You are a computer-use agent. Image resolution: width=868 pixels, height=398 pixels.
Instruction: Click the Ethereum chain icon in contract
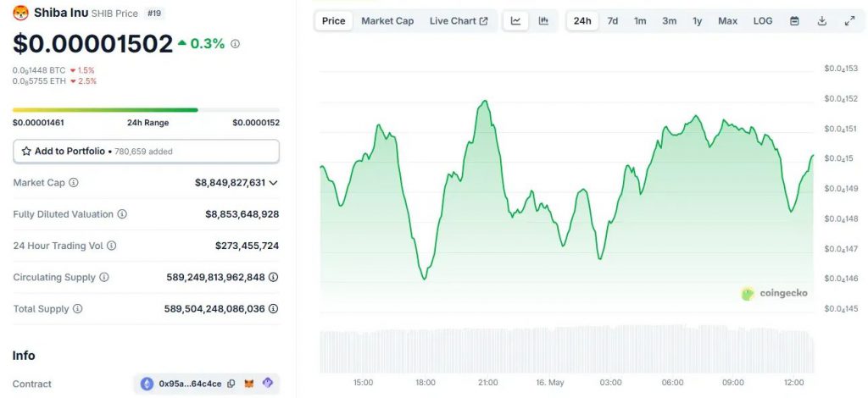[147, 384]
